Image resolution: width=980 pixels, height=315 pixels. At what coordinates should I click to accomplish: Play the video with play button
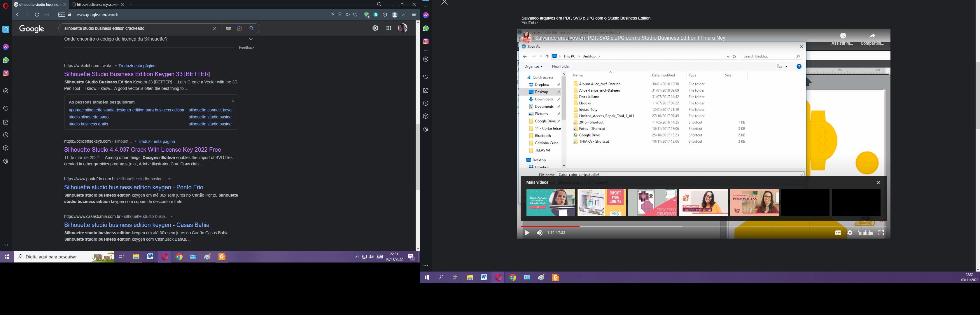click(527, 233)
